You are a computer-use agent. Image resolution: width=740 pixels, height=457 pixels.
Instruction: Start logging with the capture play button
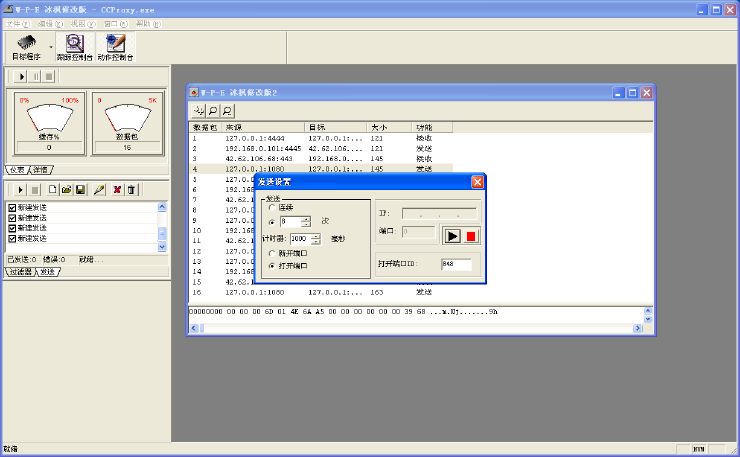[21, 76]
